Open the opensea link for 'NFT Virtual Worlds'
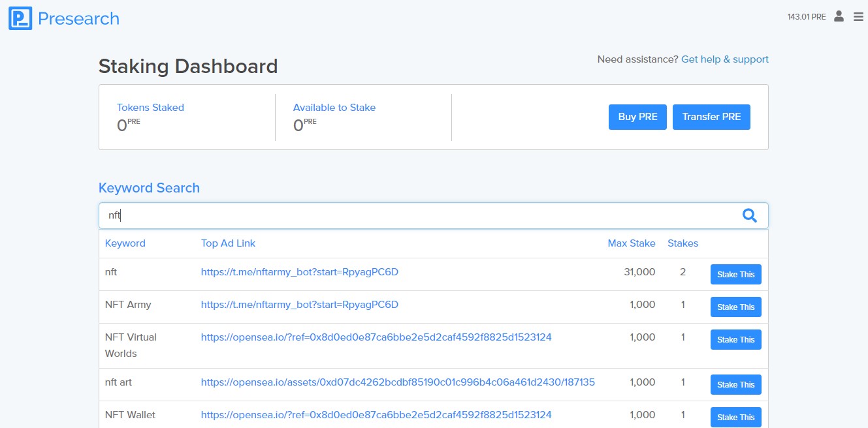This screenshot has height=428, width=868. 376,337
